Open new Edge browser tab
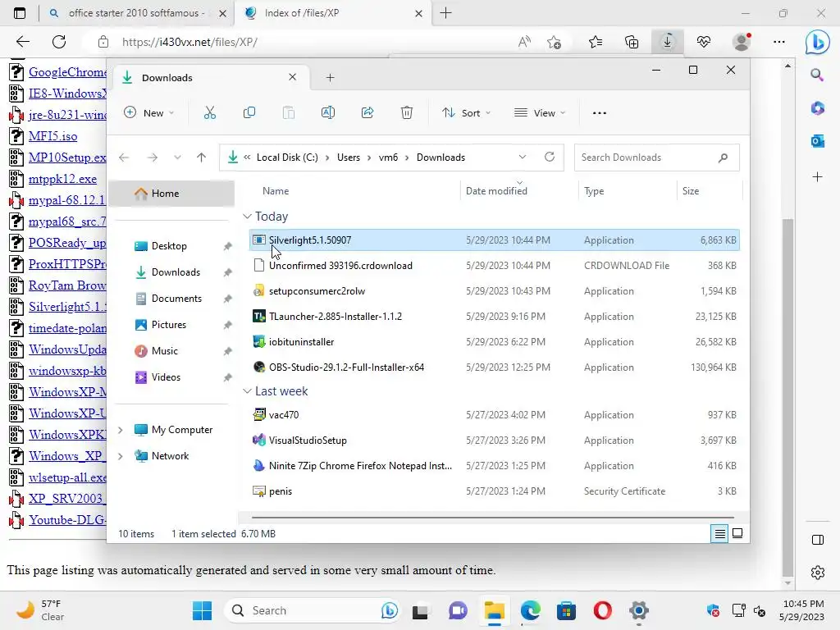This screenshot has width=840, height=630. tap(445, 13)
